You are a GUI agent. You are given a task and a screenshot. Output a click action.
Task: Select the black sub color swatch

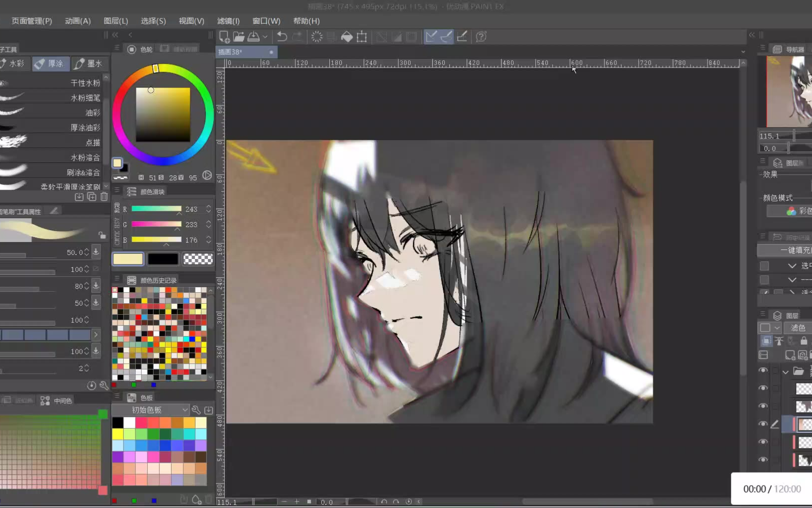(x=163, y=259)
